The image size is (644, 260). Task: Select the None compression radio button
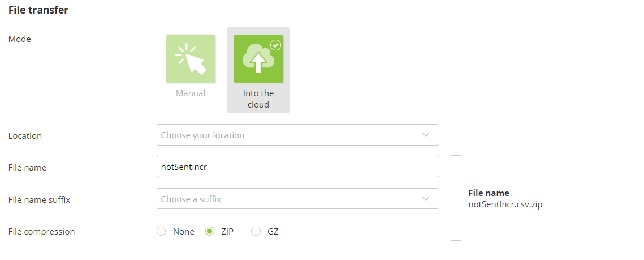coord(161,231)
